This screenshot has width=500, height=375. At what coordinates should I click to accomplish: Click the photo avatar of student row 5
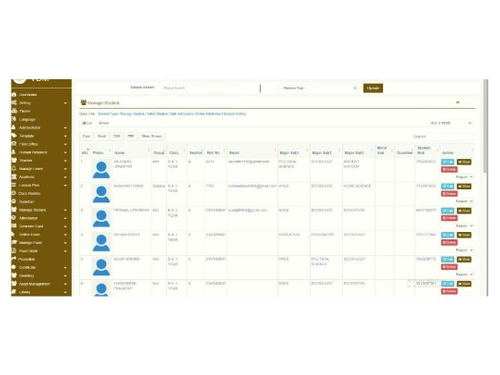coord(101,267)
